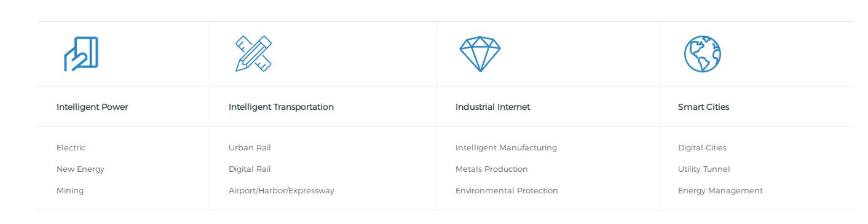This screenshot has width=868, height=224.
Task: Open Urban Rail page
Action: 250,148
